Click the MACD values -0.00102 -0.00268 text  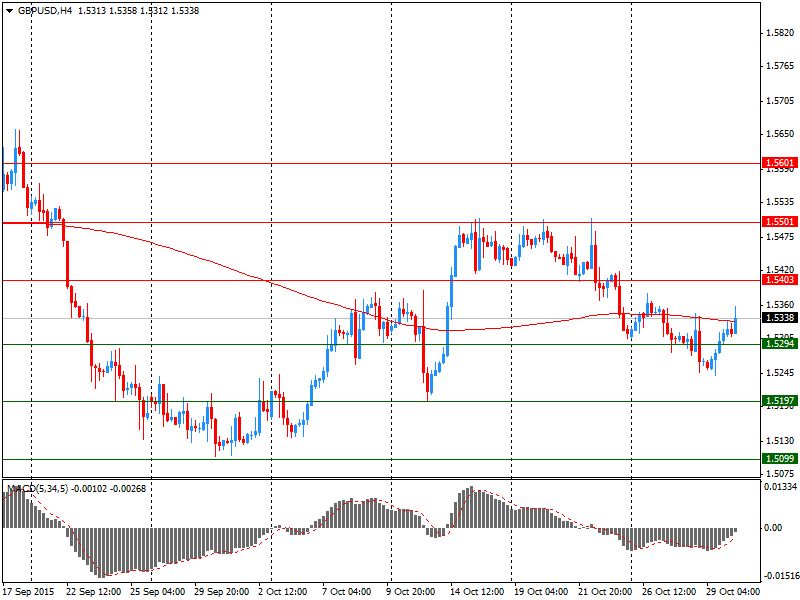point(109,489)
